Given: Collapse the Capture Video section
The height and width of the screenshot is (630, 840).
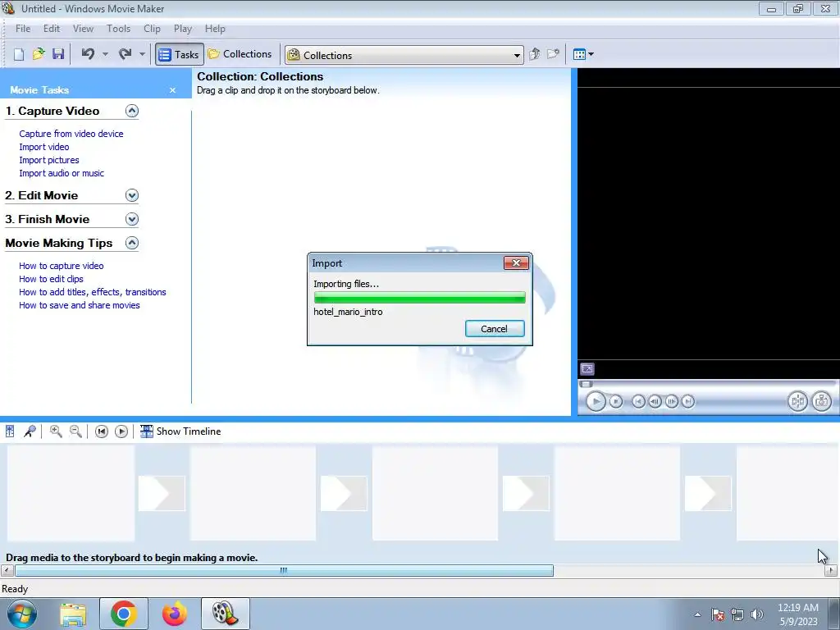Looking at the screenshot, I should click(x=132, y=111).
